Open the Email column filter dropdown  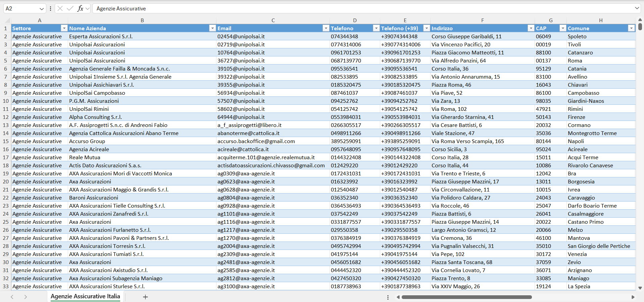(326, 28)
